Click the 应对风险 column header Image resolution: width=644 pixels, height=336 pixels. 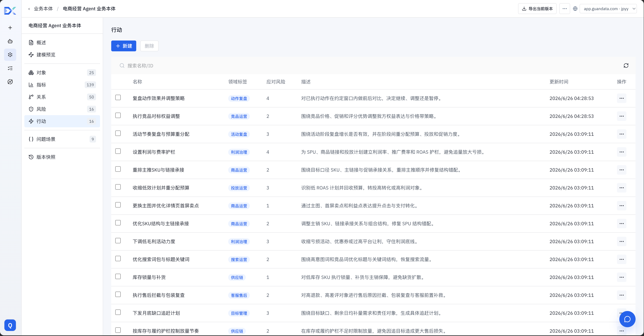(276, 82)
